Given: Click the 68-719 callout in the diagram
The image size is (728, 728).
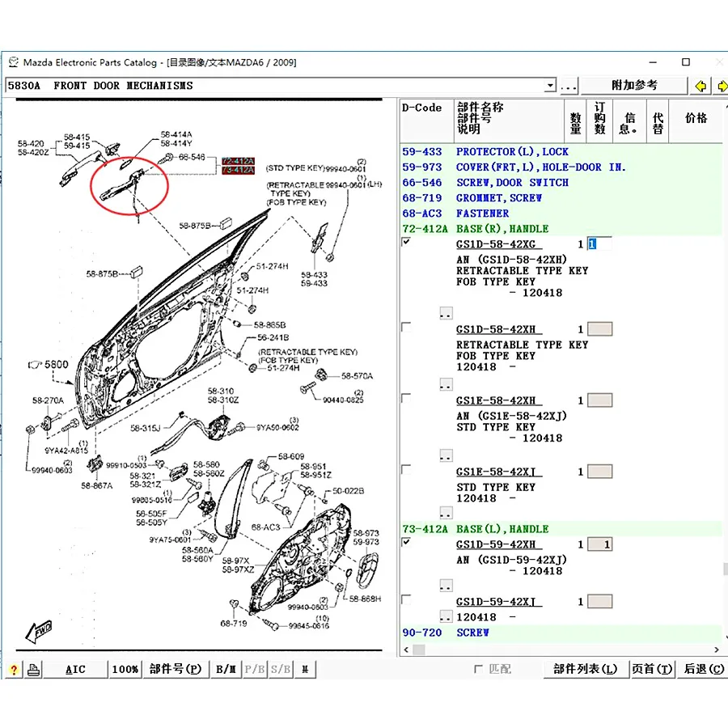Looking at the screenshot, I should 234,623.
